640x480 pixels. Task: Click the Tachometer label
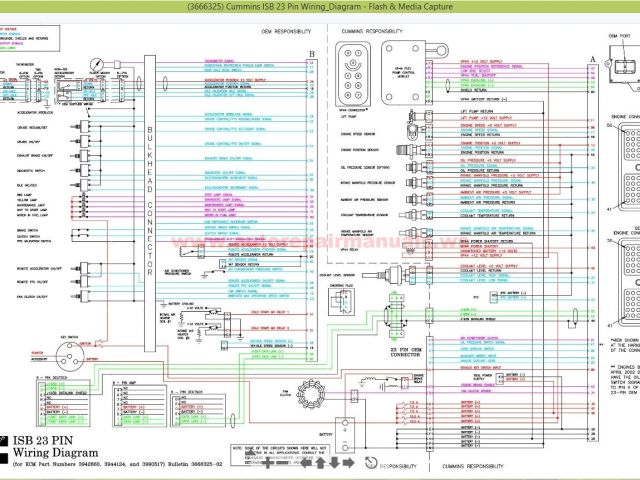click(29, 62)
